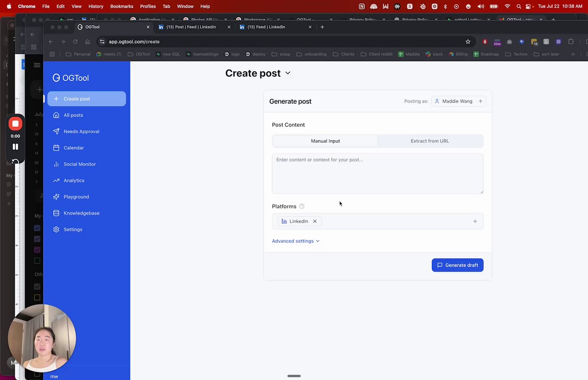Open the bookmarks apps grid icon
This screenshot has height=380, width=588.
(x=52, y=54)
